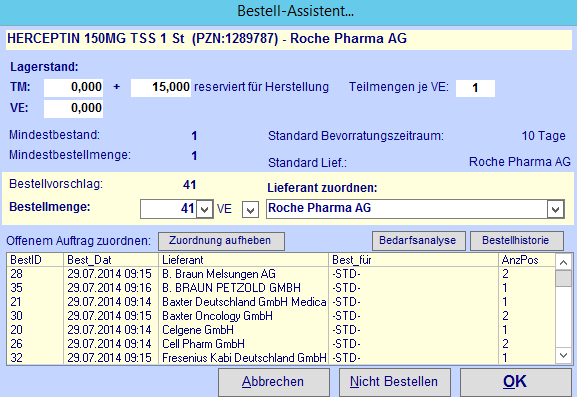The width and height of the screenshot is (577, 397).
Task: Sort by the BestID column header
Action: pyautogui.click(x=35, y=260)
